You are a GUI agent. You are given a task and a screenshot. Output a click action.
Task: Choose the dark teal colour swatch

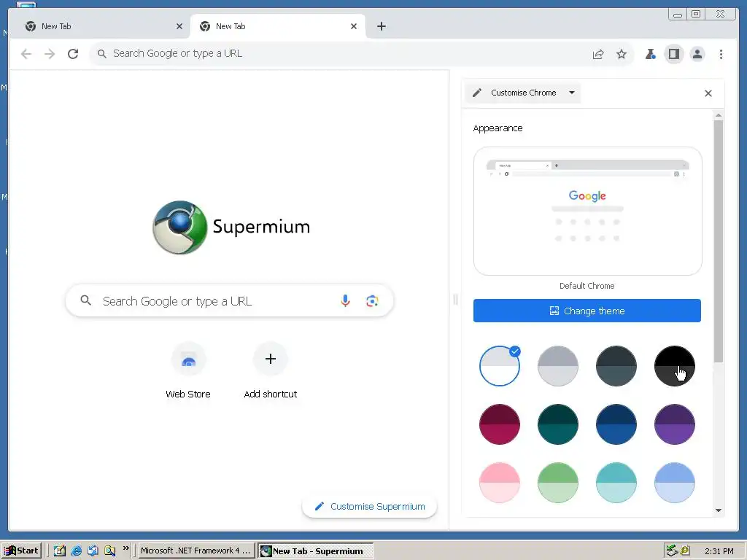tap(558, 424)
